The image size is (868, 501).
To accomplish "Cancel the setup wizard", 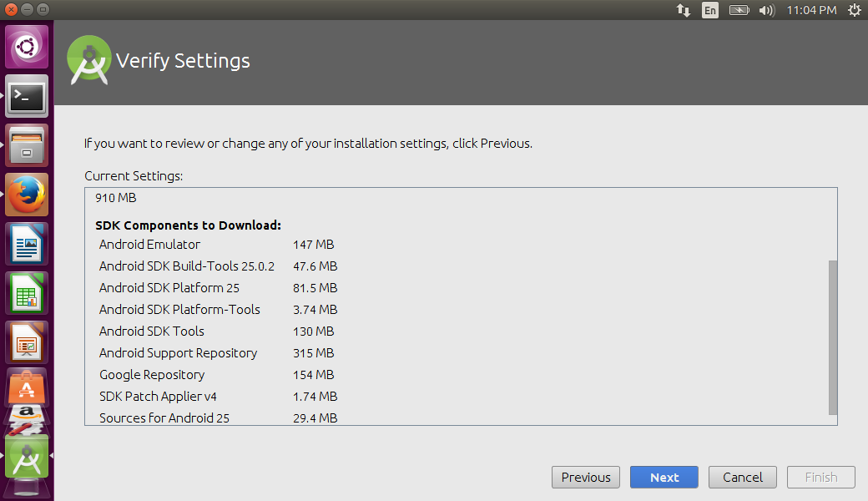I will click(743, 477).
